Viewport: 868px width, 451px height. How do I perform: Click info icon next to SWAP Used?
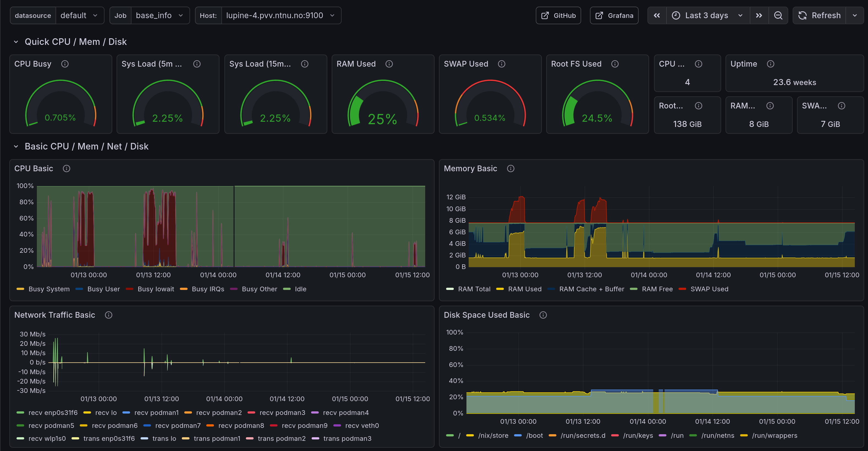501,64
